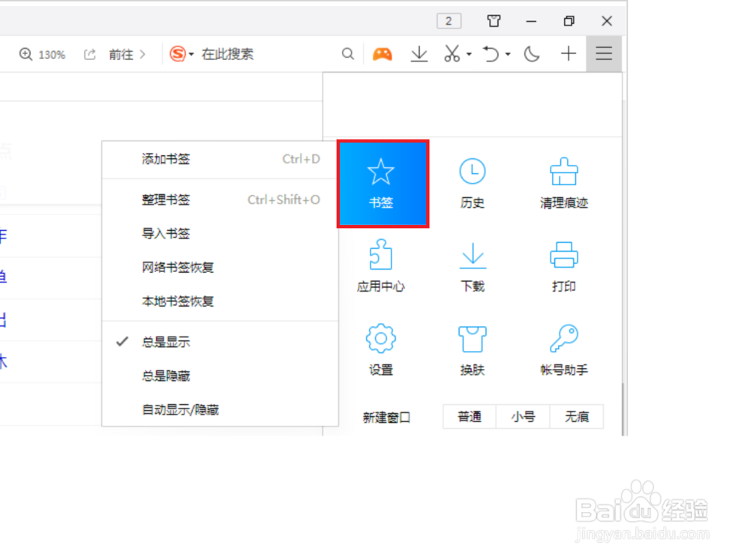Click the share icon next to 前往
Screen dimensions: 750x560
click(89, 55)
